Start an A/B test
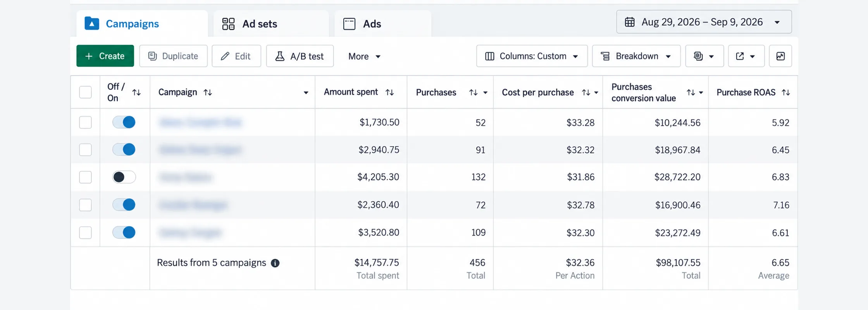 point(300,56)
